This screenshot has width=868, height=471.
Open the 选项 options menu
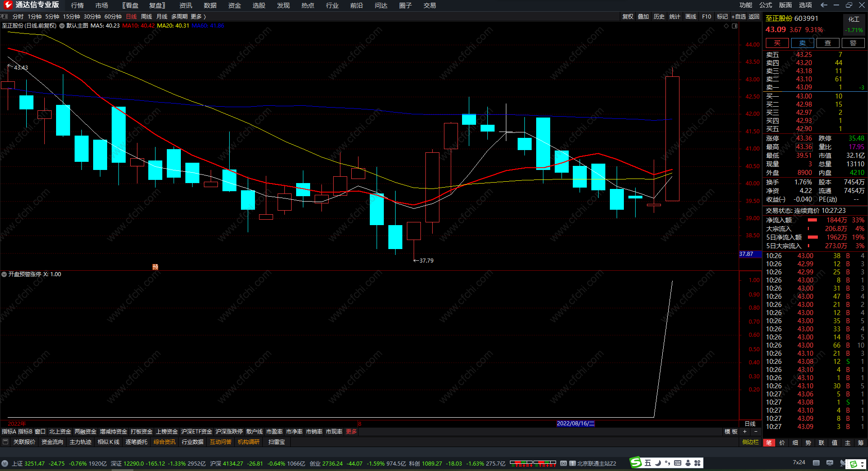(805, 5)
